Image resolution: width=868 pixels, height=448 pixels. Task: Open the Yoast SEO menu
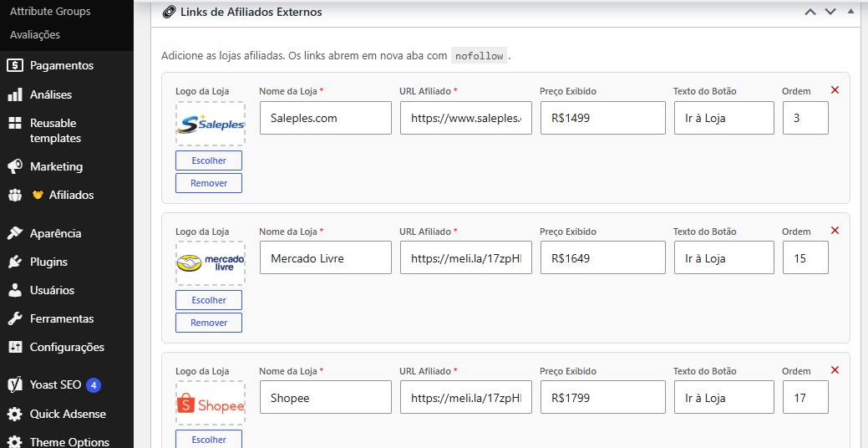55,384
